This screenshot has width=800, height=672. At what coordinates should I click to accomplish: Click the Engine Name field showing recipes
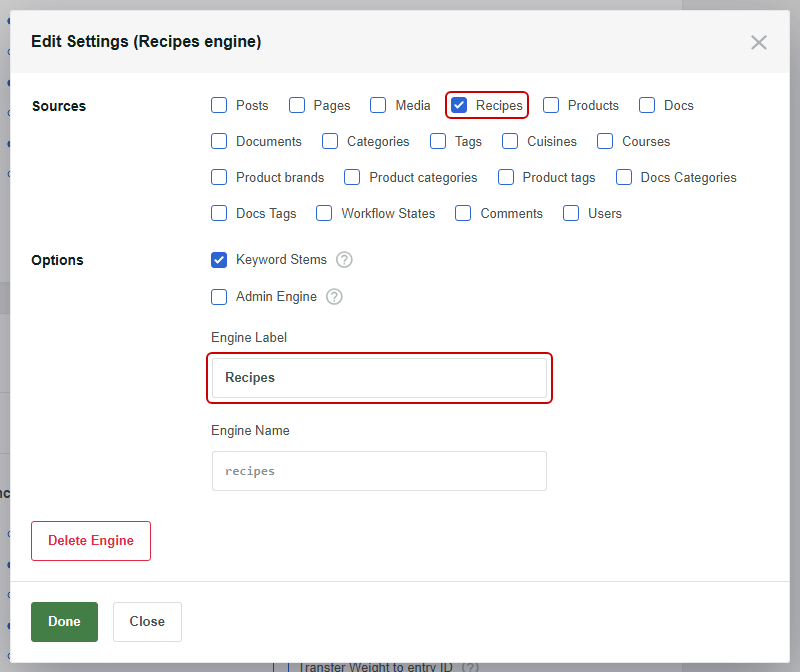379,471
